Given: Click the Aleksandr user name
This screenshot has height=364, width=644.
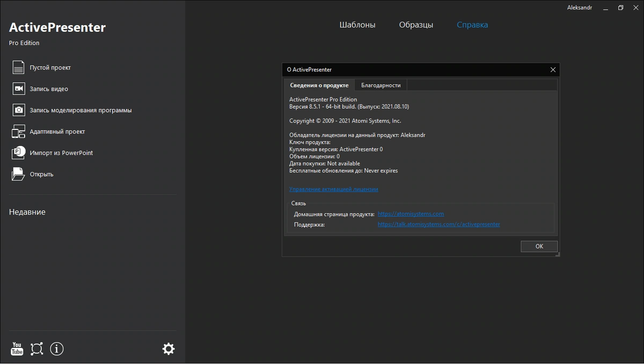Looking at the screenshot, I should coord(580,8).
